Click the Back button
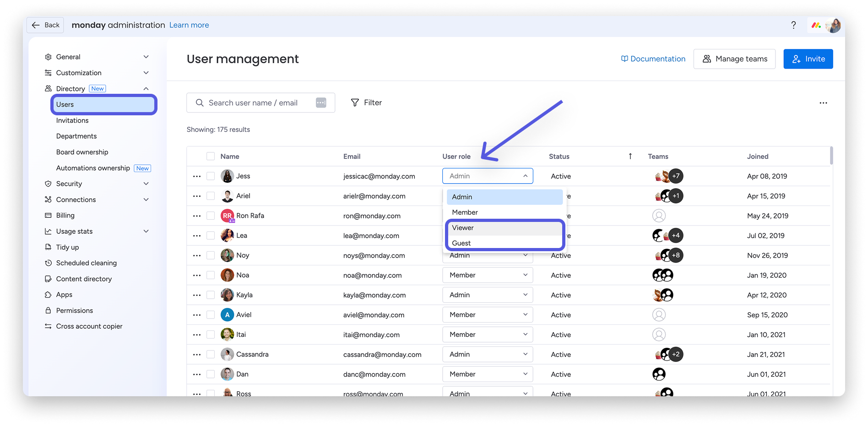Image resolution: width=868 pixels, height=426 pixels. click(x=45, y=25)
